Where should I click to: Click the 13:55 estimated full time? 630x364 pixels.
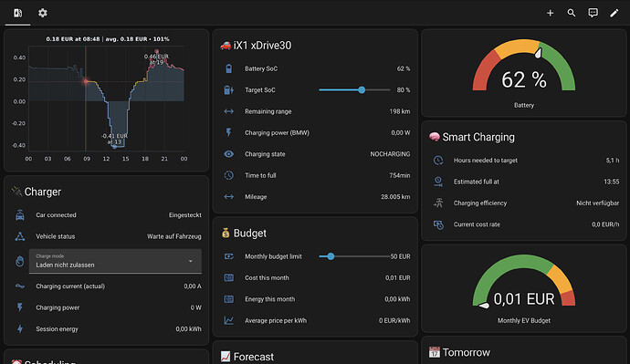tap(611, 182)
